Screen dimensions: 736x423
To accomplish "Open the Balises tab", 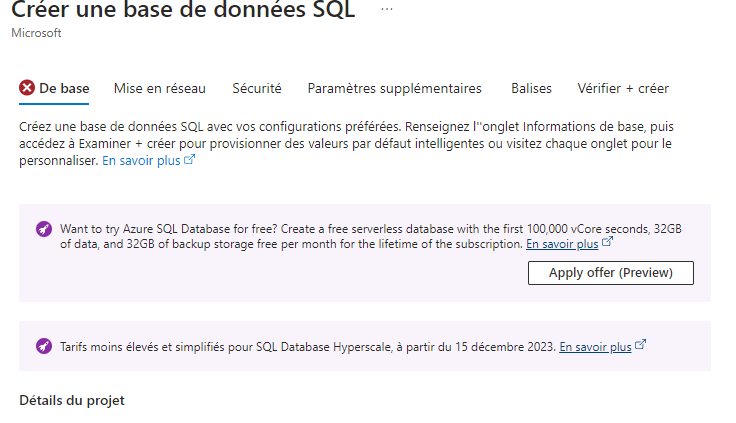I will click(x=531, y=88).
